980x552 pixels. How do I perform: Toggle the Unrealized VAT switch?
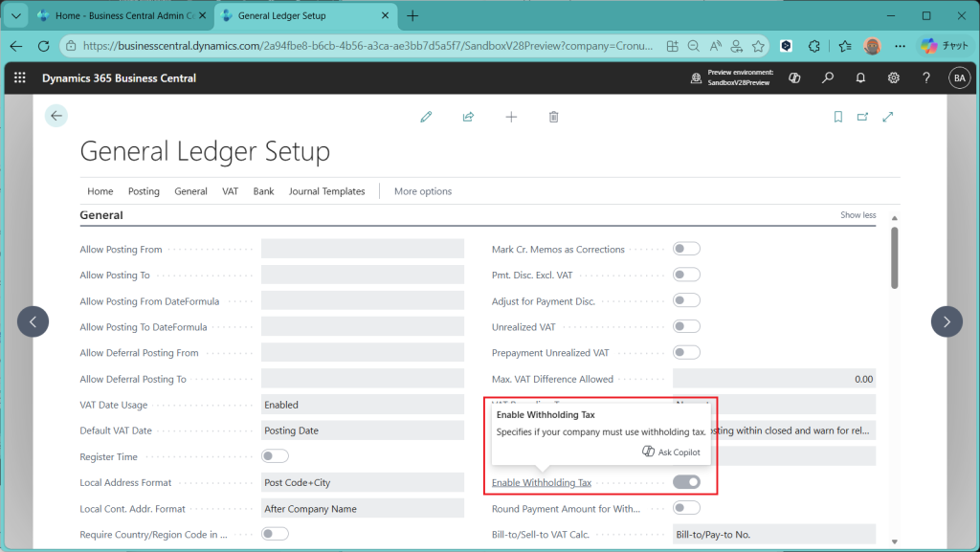tap(686, 326)
